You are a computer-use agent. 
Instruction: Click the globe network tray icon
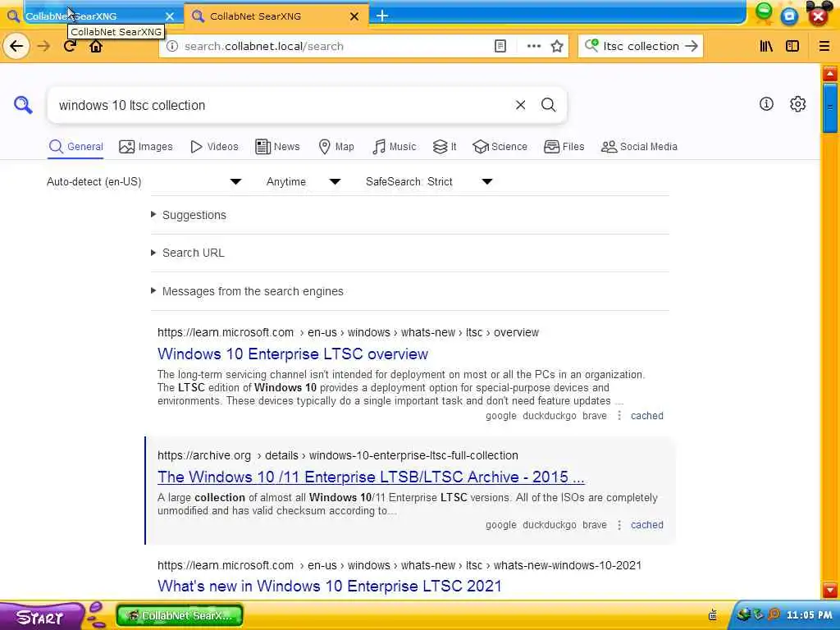click(743, 614)
